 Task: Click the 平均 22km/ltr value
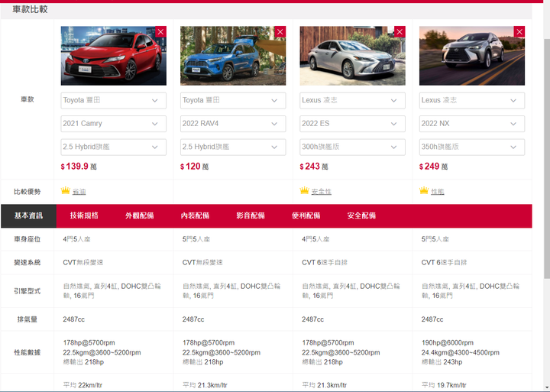82,385
